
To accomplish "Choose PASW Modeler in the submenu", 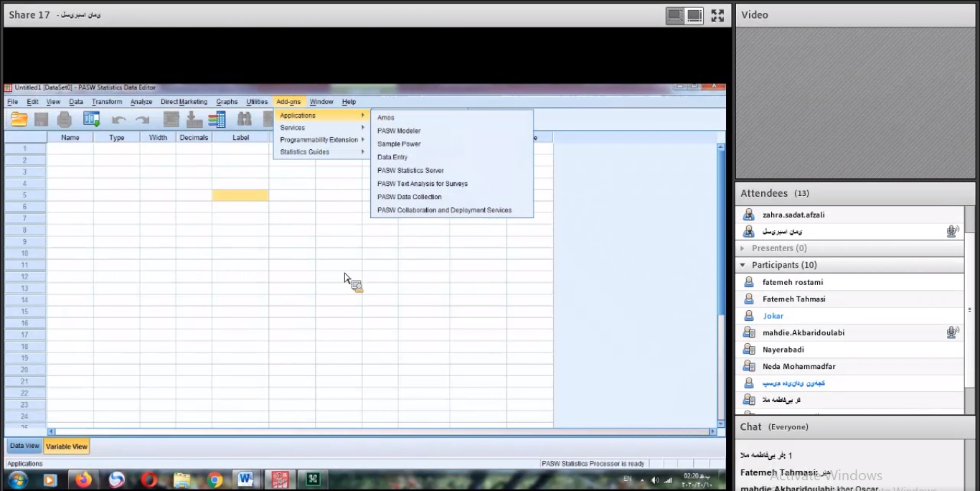I will (x=399, y=131).
